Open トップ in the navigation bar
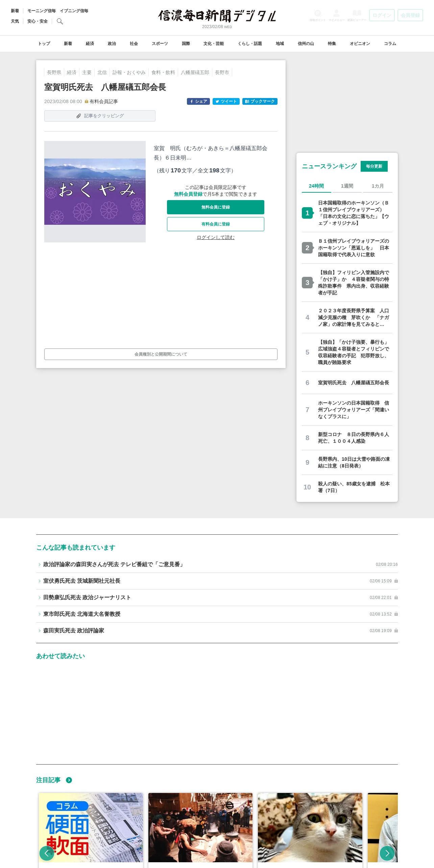Viewport: 434px width, 868px height. tap(44, 44)
